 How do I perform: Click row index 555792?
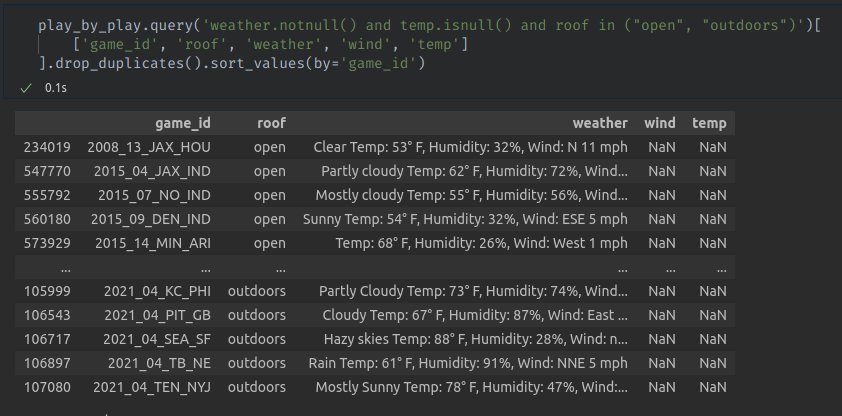pyautogui.click(x=47, y=195)
